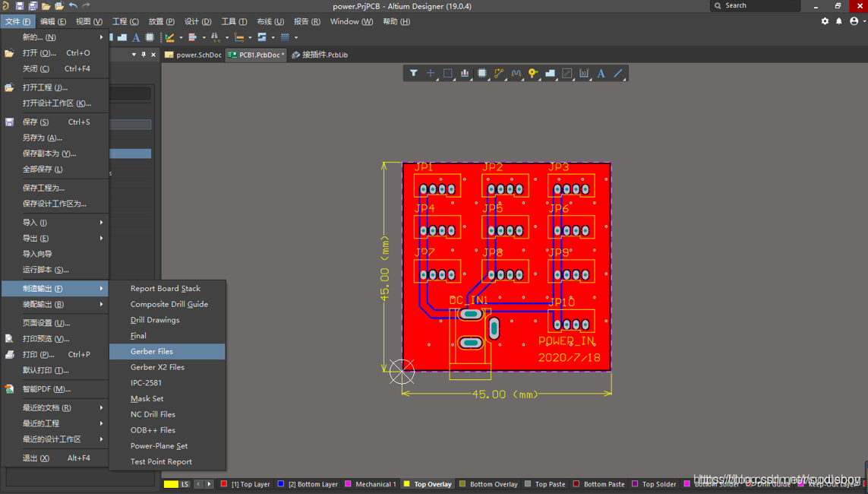Click the yellow current-layer color swatch
The image size is (868, 494).
click(x=171, y=484)
